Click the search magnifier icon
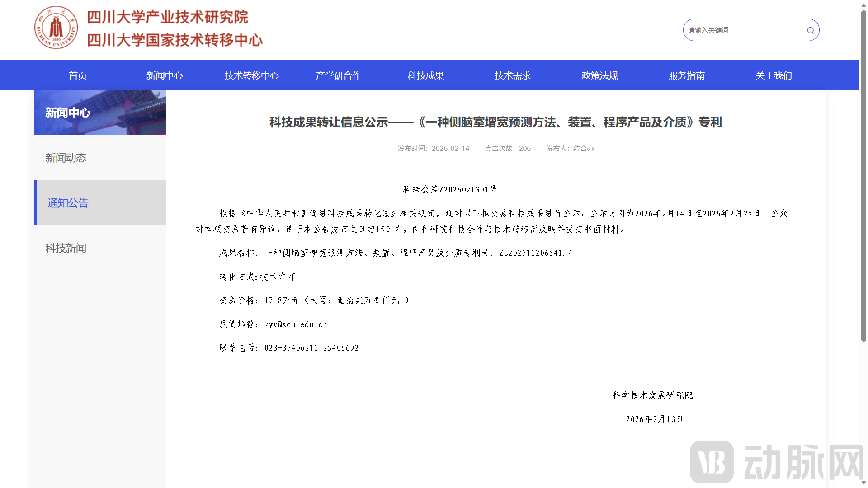Screen dimensions: 868x488 [810, 30]
